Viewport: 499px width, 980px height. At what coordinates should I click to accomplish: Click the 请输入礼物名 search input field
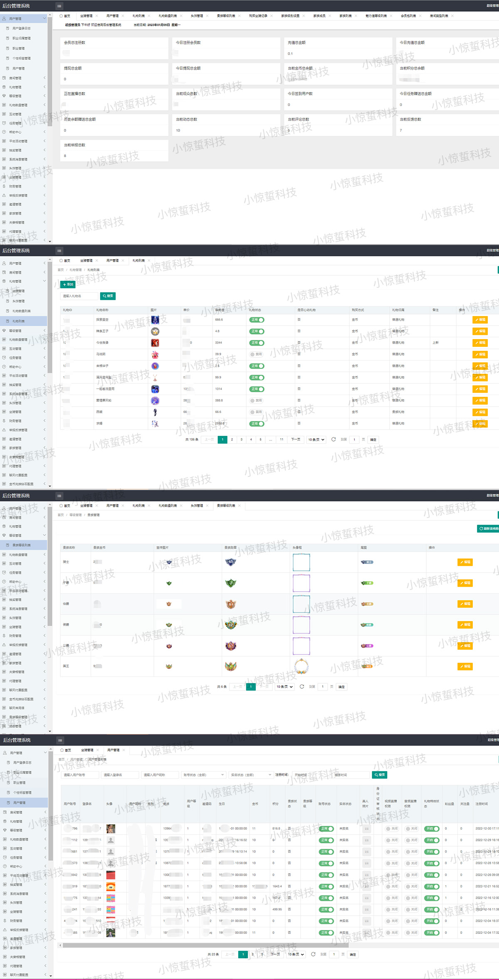(x=79, y=296)
